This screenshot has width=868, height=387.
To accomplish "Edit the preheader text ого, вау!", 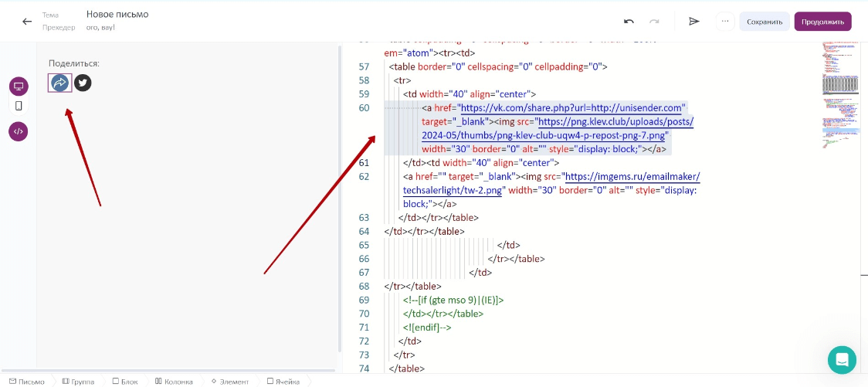I will point(100,27).
